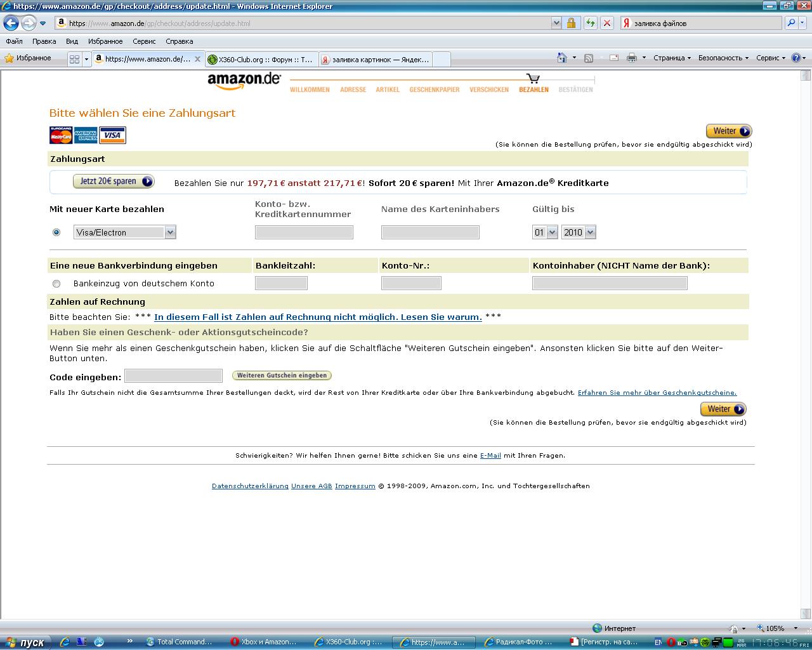Click the Name des Karteninhabers field
The height and width of the screenshot is (650, 812).
pyautogui.click(x=430, y=232)
